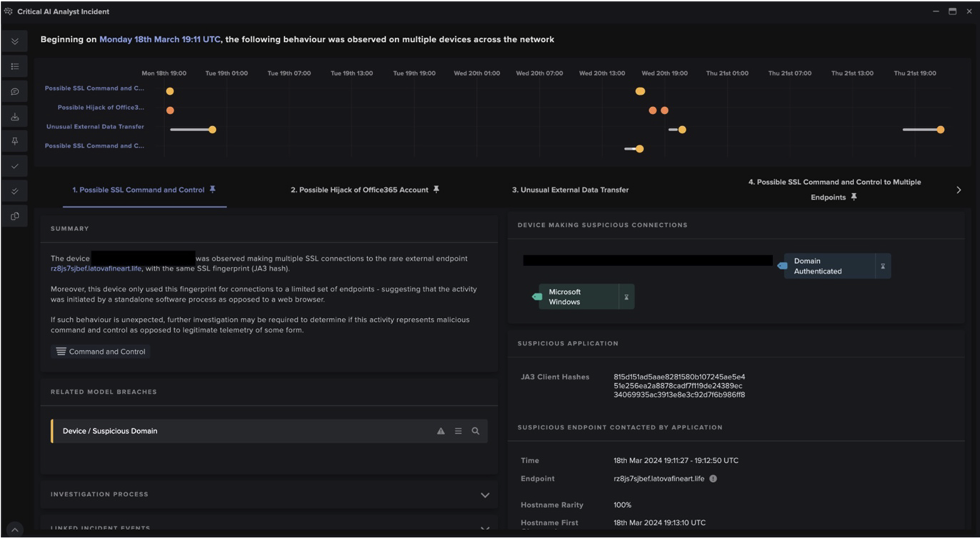Image resolution: width=980 pixels, height=538 pixels.
Task: Toggle the pin on the Endpoints tab
Action: click(x=854, y=197)
